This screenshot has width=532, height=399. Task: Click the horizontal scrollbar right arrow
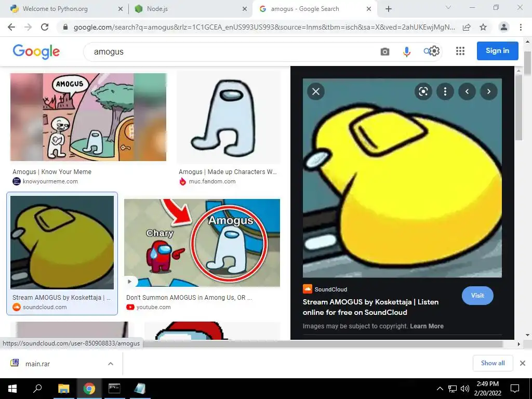(x=518, y=344)
